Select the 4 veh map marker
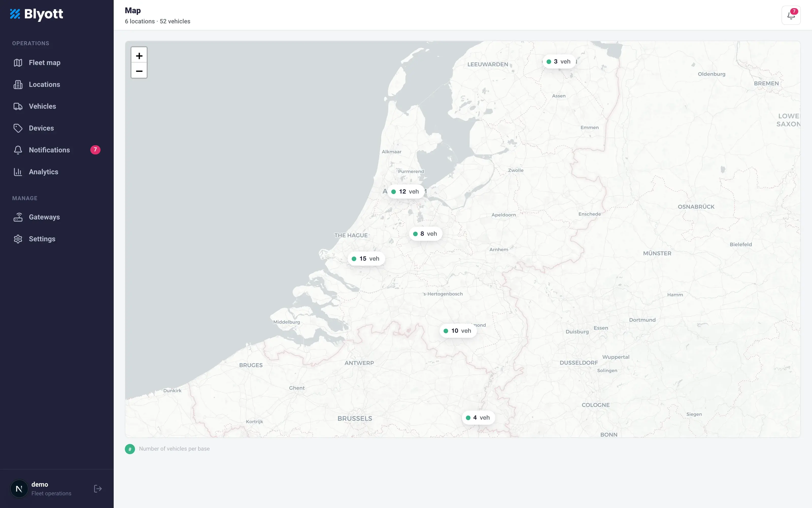 tap(478, 418)
